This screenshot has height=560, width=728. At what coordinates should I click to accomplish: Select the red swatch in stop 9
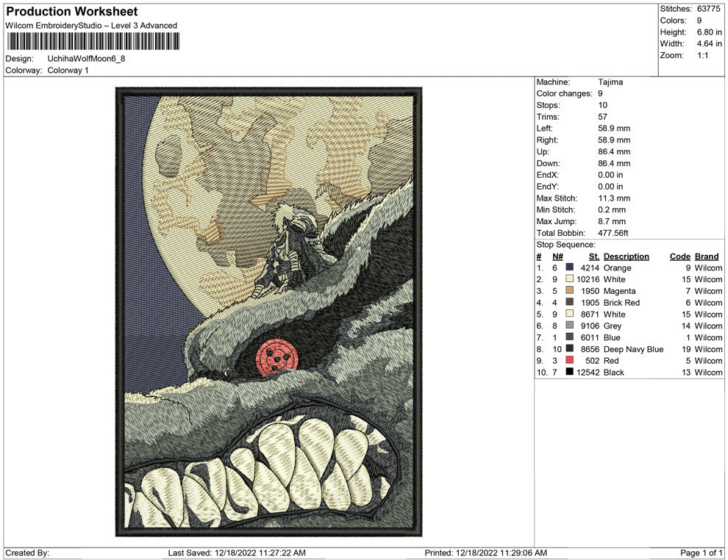569,360
